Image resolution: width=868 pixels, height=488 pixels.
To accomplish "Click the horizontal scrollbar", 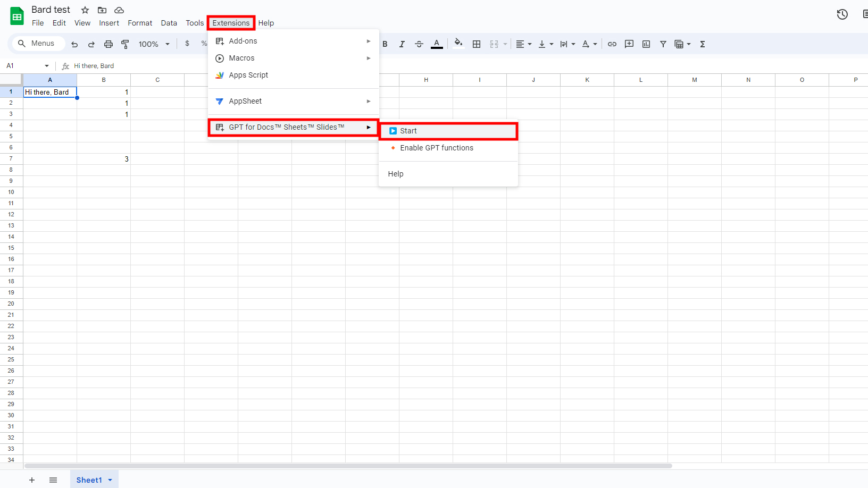I will coord(348,466).
